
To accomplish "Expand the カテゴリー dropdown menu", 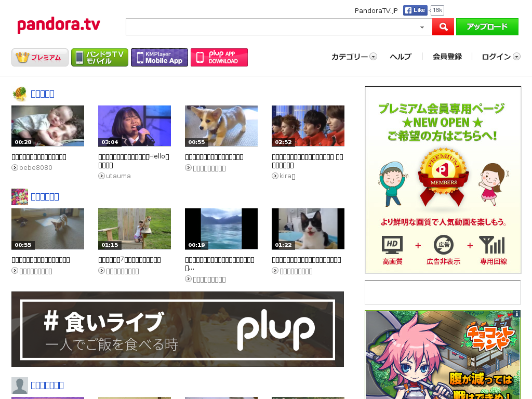I will 373,57.
